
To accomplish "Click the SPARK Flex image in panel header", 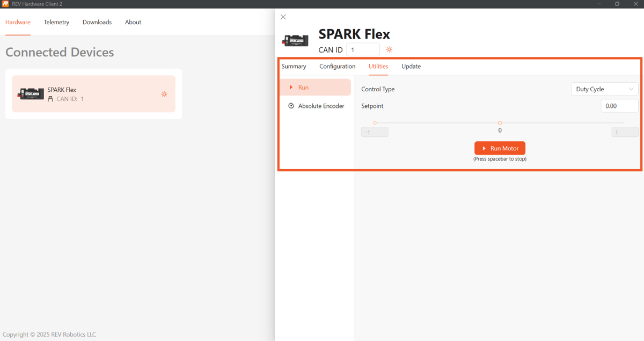I will pyautogui.click(x=296, y=40).
